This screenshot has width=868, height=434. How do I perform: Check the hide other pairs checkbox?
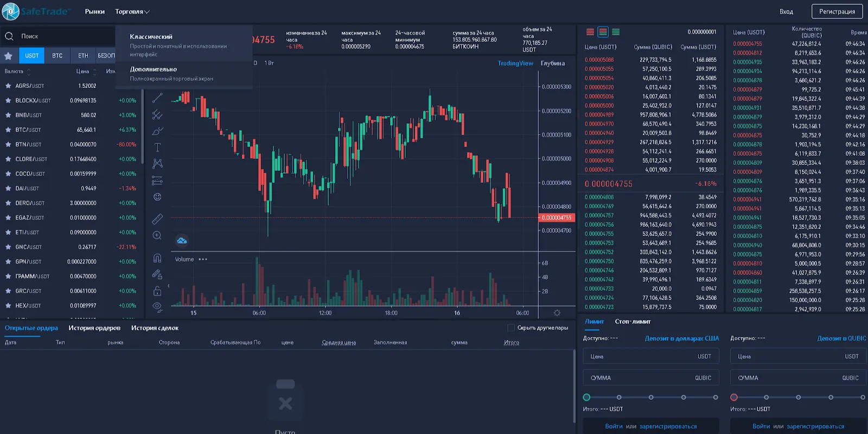[x=510, y=328]
